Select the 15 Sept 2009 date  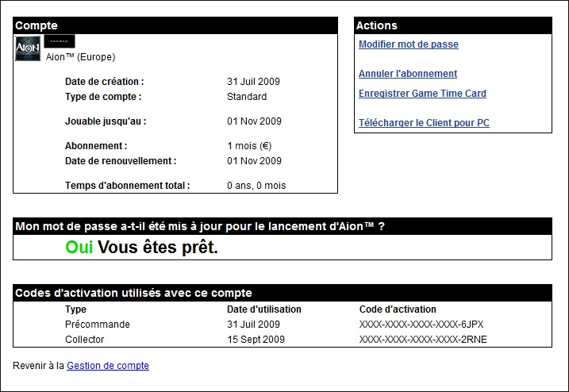256,340
